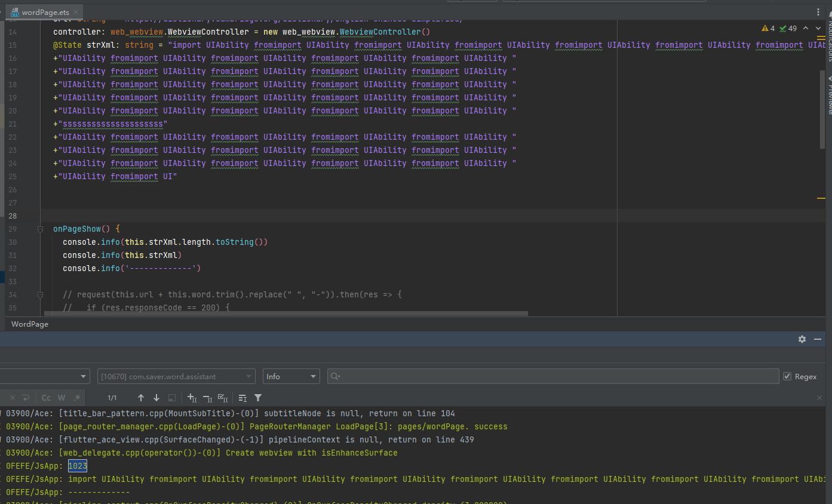The height and width of the screenshot is (504, 832).
Task: Jump to next search occurrence
Action: (156, 398)
